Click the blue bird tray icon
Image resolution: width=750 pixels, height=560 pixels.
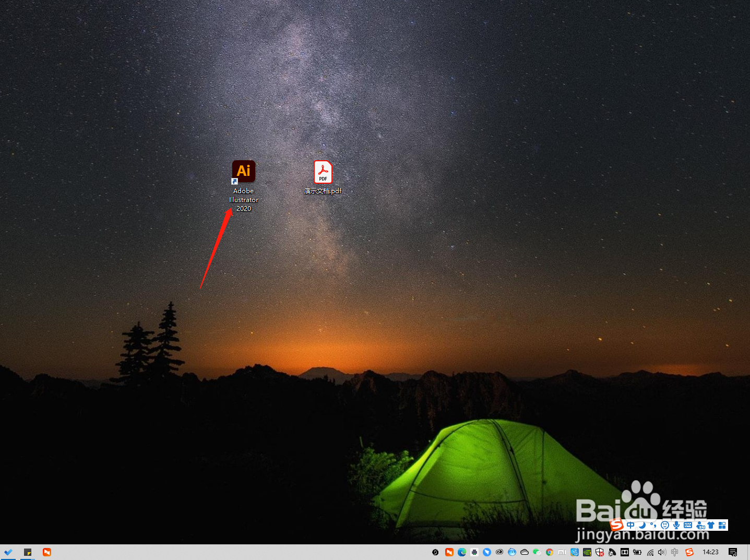click(x=487, y=552)
